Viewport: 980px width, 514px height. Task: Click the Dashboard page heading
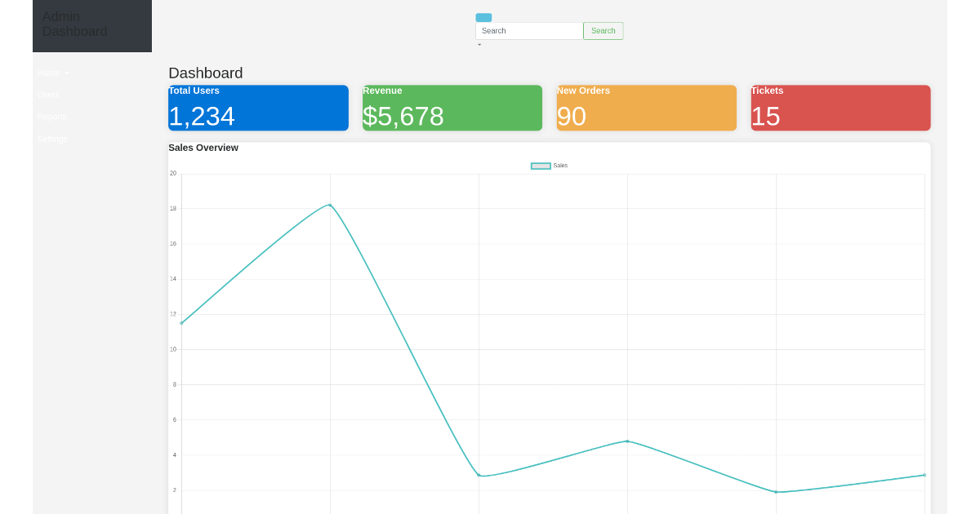click(x=205, y=73)
